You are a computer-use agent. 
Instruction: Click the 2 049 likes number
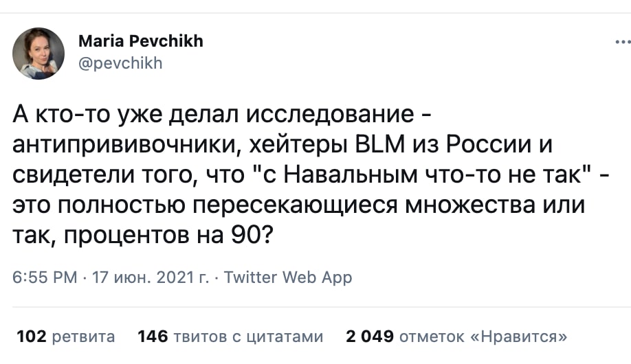click(370, 337)
